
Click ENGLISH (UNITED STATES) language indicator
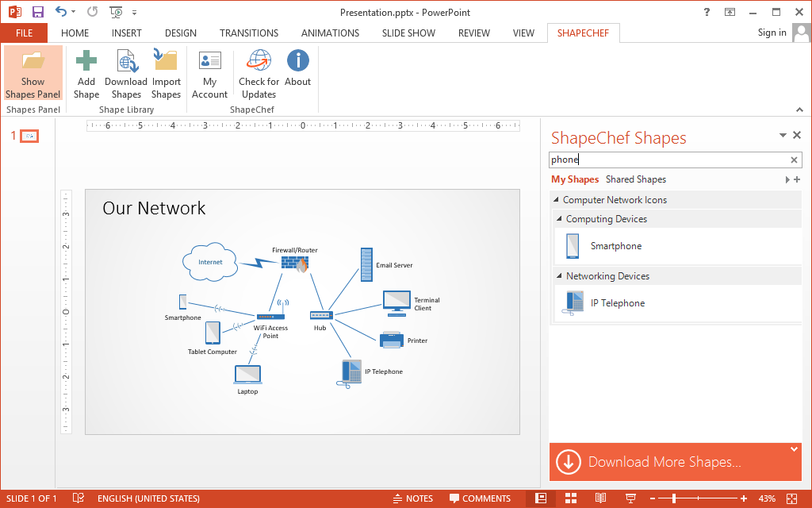tap(148, 498)
